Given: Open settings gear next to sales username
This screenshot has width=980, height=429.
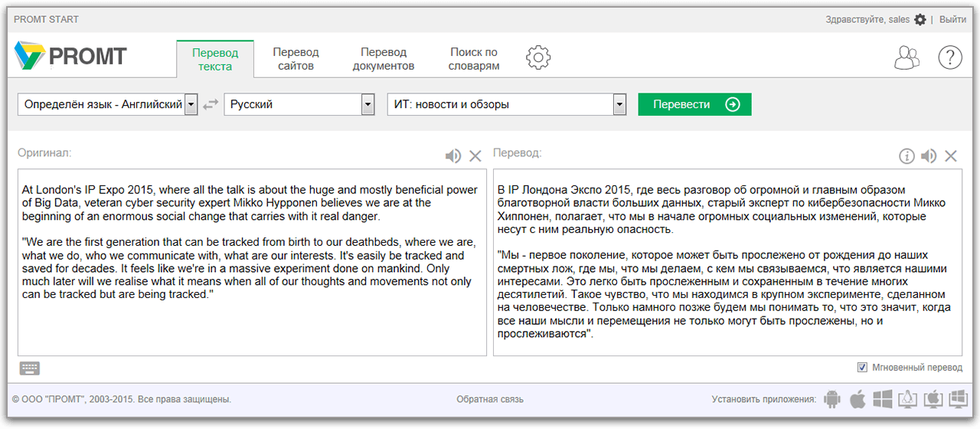Looking at the screenshot, I should 920,19.
